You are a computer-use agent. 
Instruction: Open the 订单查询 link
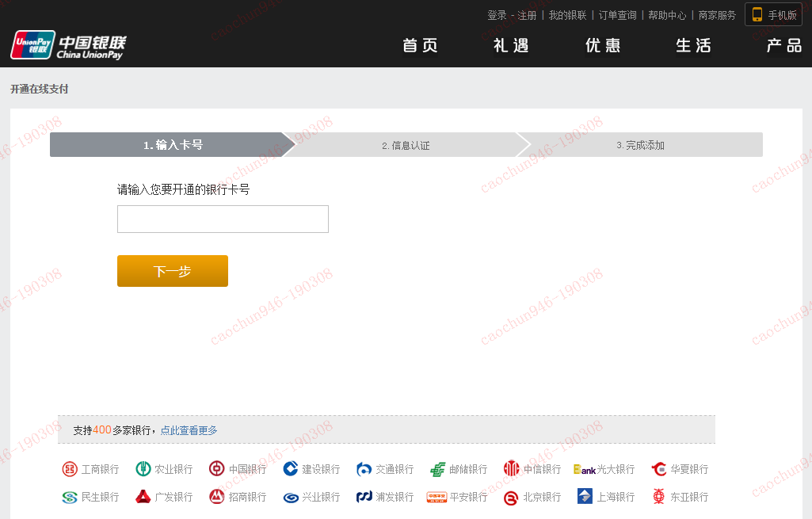click(617, 16)
